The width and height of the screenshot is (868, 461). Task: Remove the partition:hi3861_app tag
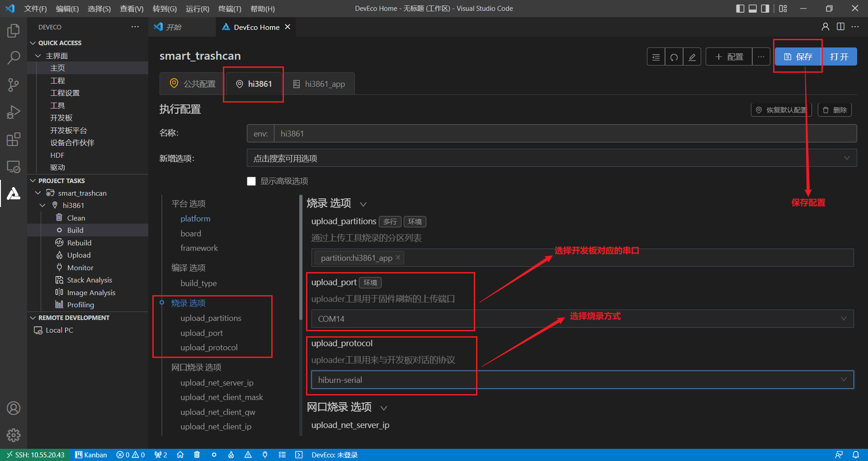tap(398, 258)
